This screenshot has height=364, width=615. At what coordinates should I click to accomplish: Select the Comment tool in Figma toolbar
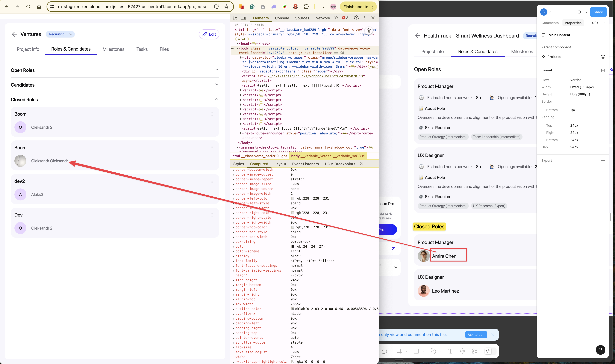tap(384, 351)
